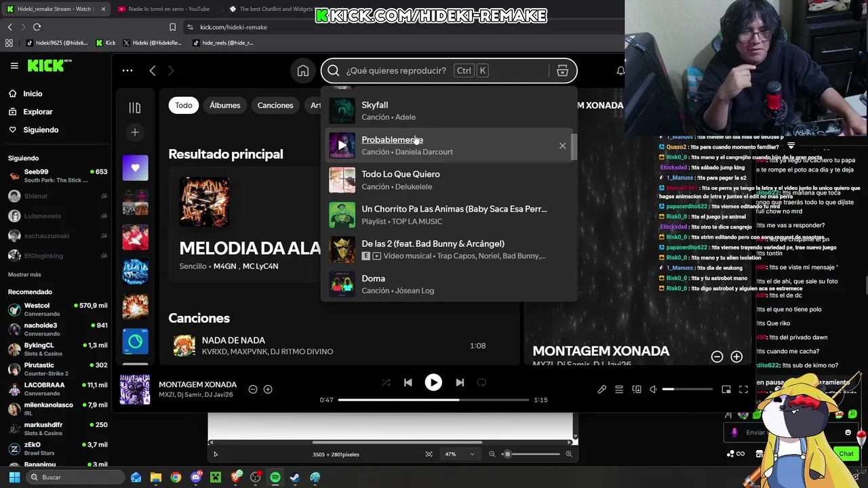Viewport: 868px width, 488px height.
Task: Click the browser bookmark icon
Action: pyautogui.click(x=172, y=27)
